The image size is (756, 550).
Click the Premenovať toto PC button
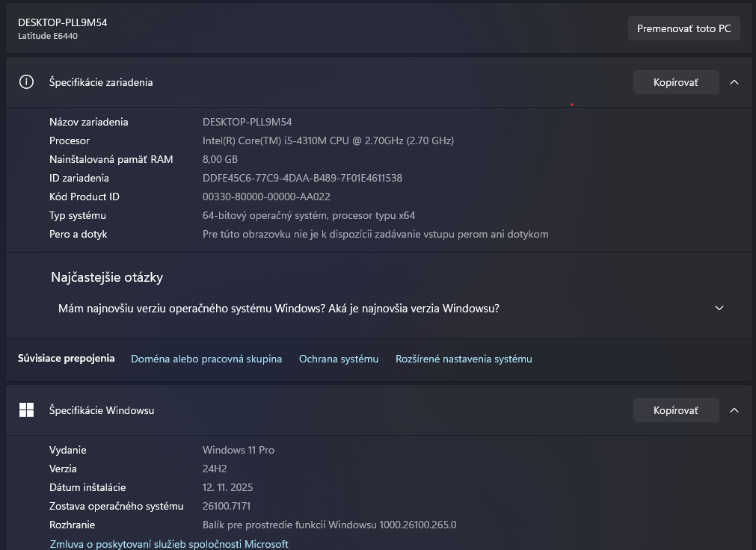683,28
